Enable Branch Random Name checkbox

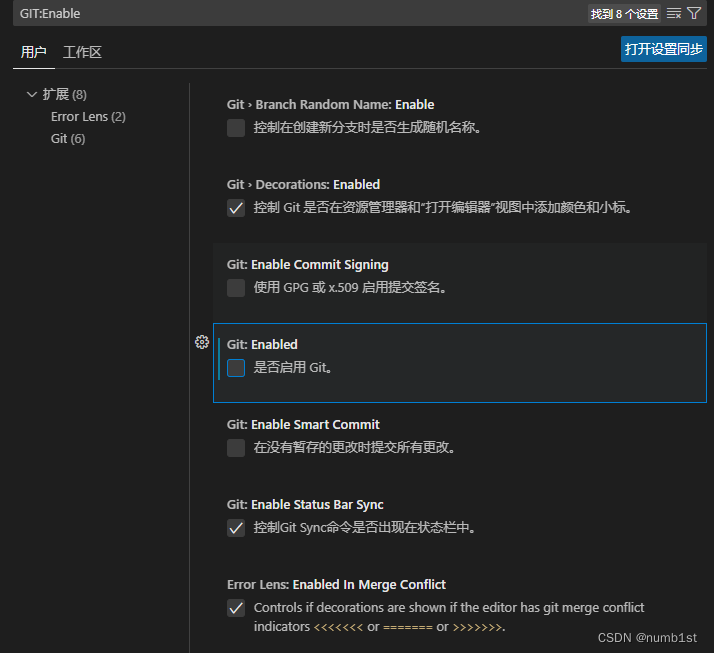click(x=236, y=128)
